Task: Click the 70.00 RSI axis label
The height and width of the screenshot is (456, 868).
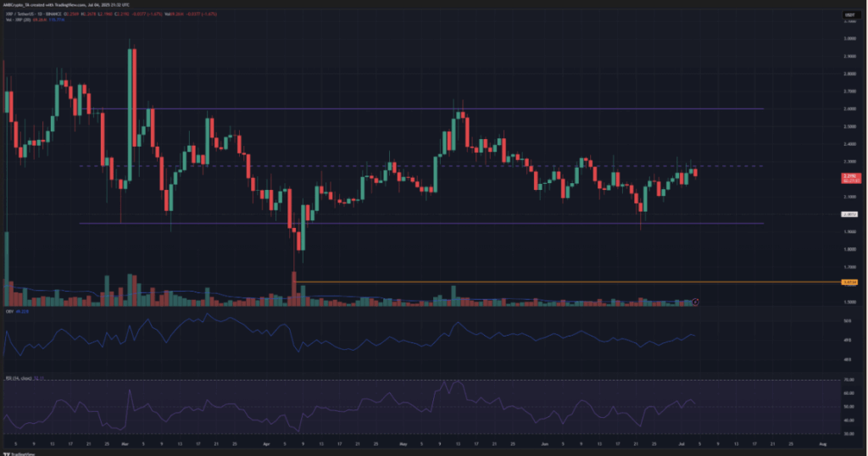Action: click(849, 381)
